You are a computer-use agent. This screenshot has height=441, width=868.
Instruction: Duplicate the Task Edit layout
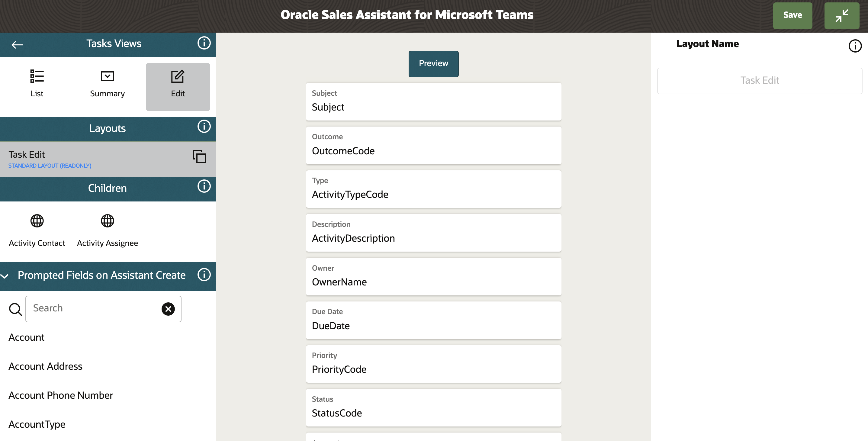coord(199,156)
